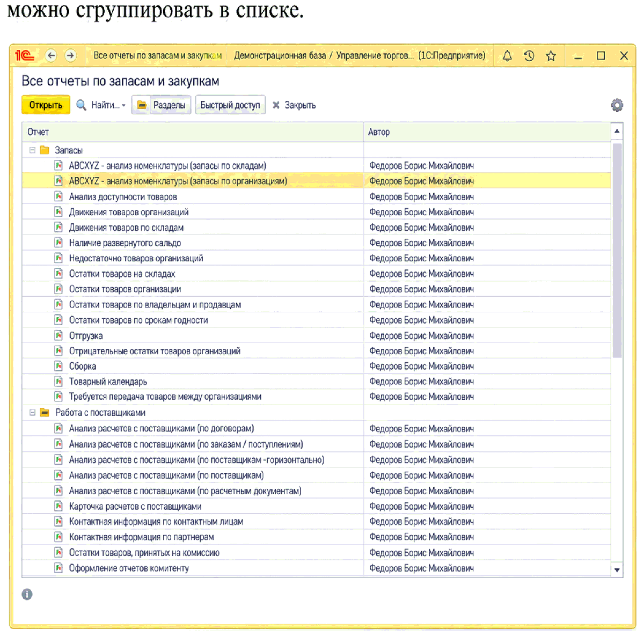This screenshot has height=644, width=644.
Task: Toggle the Разделы grouping button
Action: pos(161,105)
